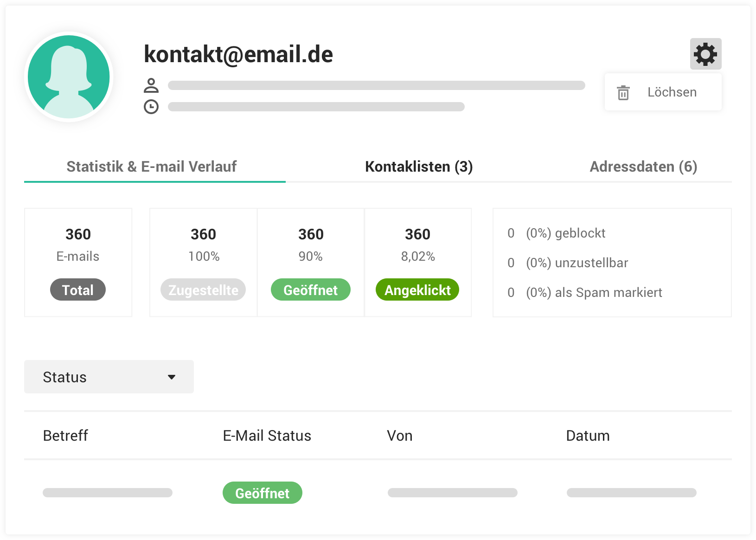This screenshot has width=756, height=540.
Task: Switch to Statistik & E-mail Verlauf tab
Action: tap(152, 167)
